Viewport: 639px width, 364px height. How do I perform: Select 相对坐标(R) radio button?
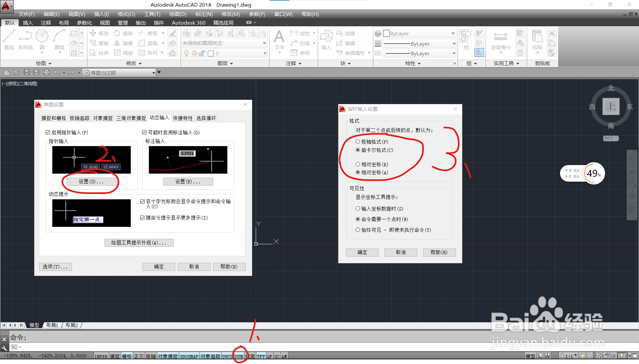click(358, 164)
